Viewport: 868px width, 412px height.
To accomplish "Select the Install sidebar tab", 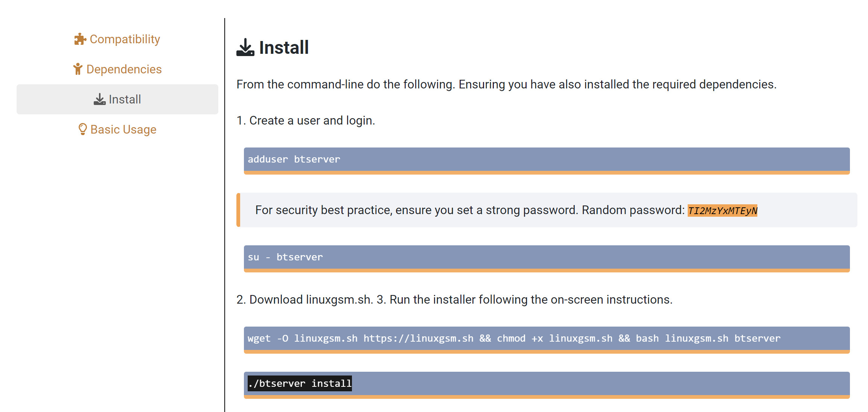I will pyautogui.click(x=117, y=99).
